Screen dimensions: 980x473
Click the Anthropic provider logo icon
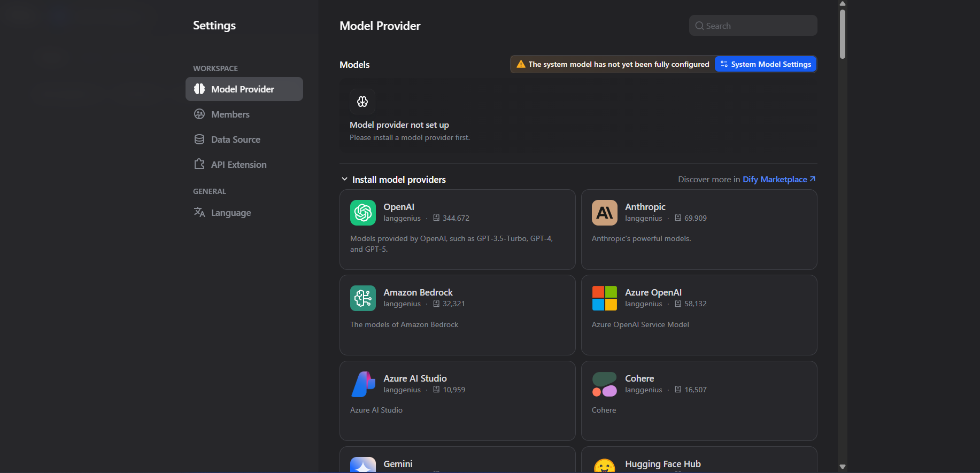click(604, 213)
